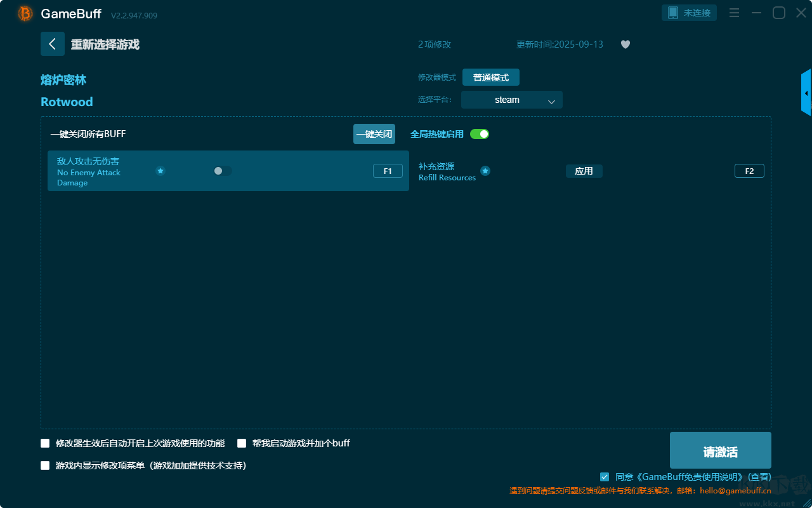Viewport: 812px width, 508px height.
Task: Open the steam platform dropdown
Action: coord(512,100)
